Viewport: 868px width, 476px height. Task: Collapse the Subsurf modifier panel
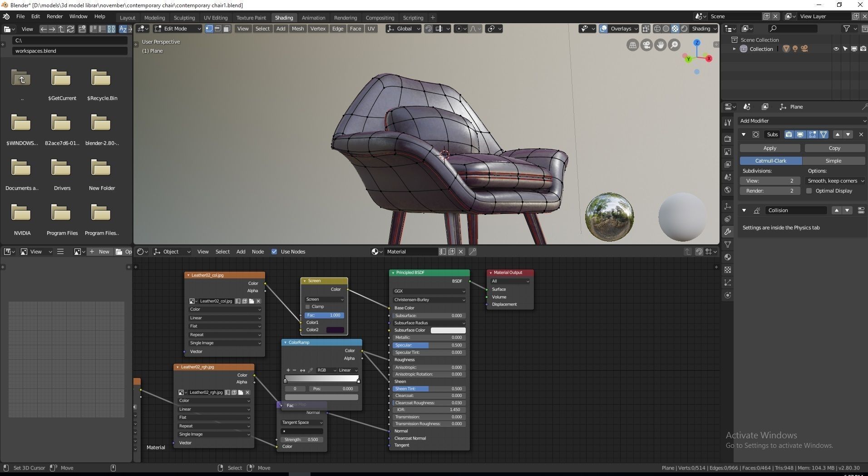pyautogui.click(x=744, y=134)
